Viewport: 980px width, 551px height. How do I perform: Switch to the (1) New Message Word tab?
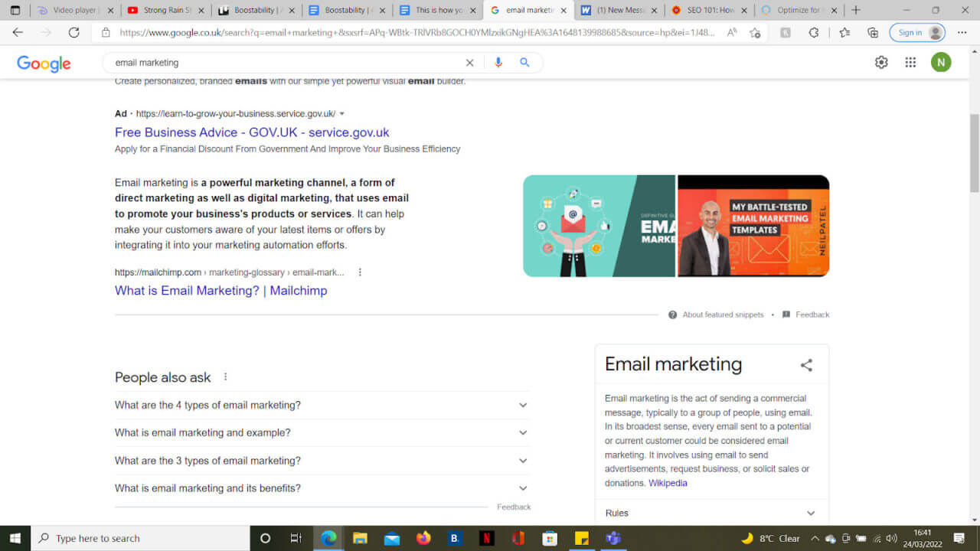tap(619, 10)
